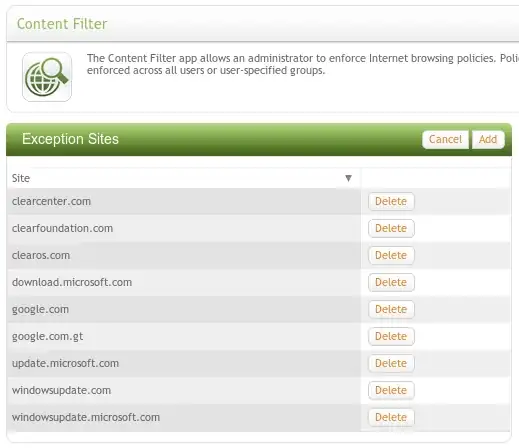Click the Content Filter globe magnifier icon
Viewport: 519px width, 448px height.
point(47,77)
